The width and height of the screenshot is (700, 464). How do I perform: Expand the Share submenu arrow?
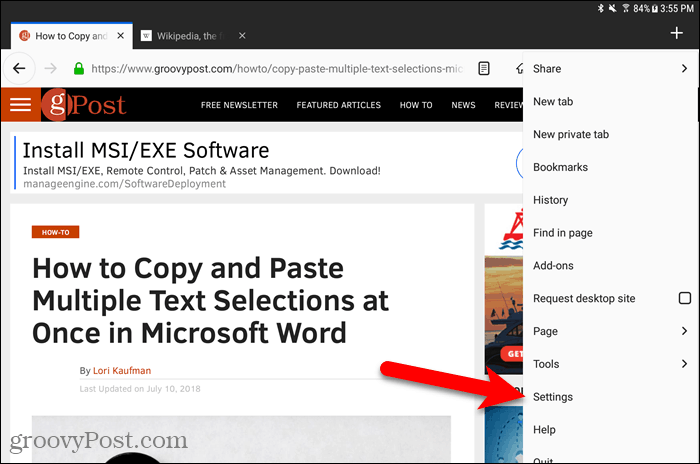click(684, 68)
